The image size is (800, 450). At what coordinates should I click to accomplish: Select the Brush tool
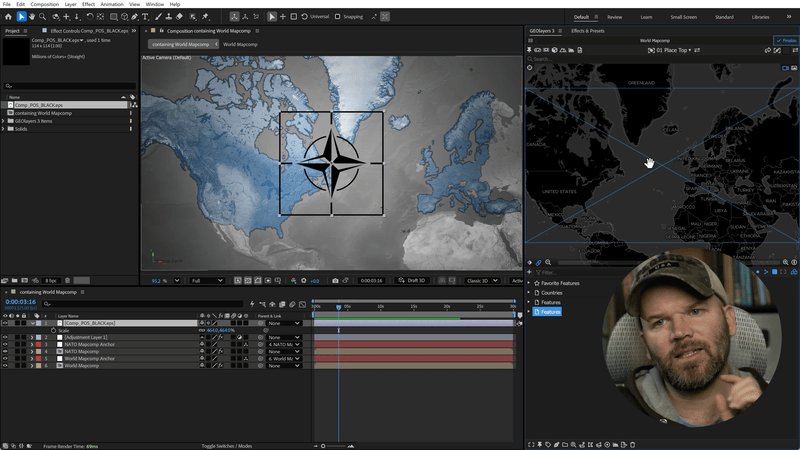pos(158,16)
